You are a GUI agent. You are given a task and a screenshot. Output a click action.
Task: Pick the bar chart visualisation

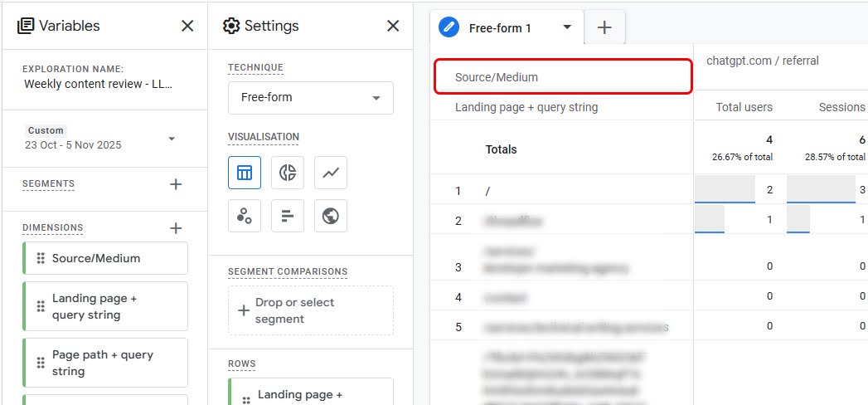288,216
